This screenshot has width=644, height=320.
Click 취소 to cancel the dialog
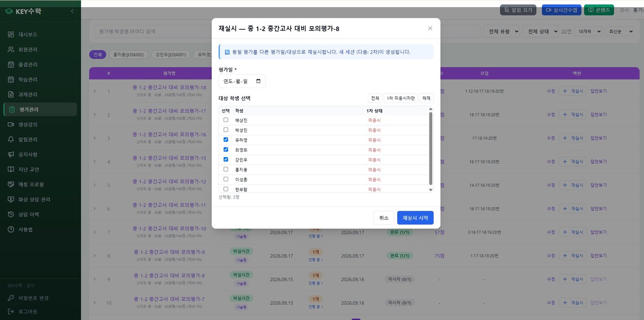[384, 218]
